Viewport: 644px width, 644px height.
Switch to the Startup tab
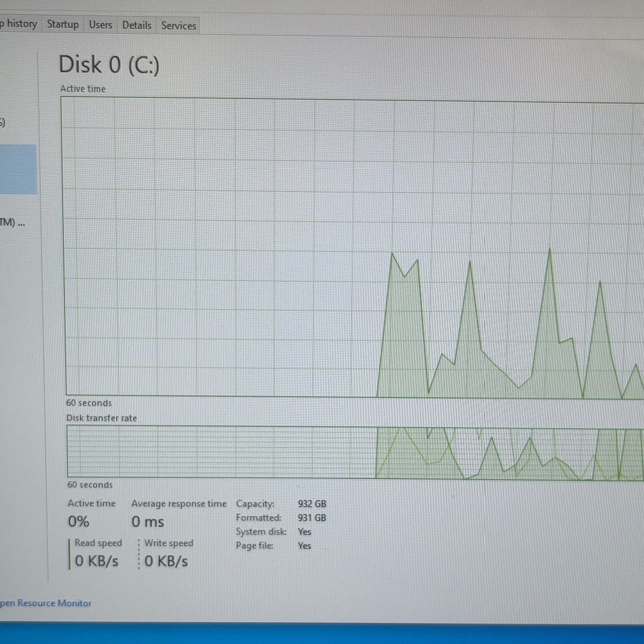63,24
